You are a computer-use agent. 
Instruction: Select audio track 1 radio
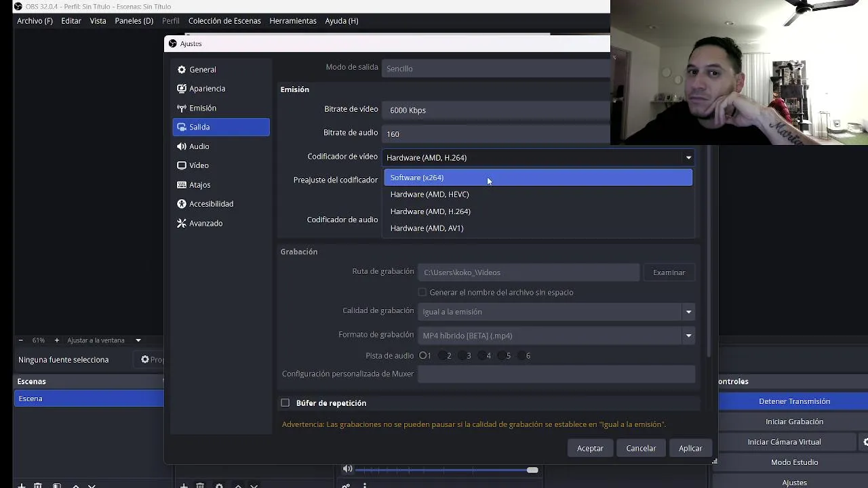[423, 356]
